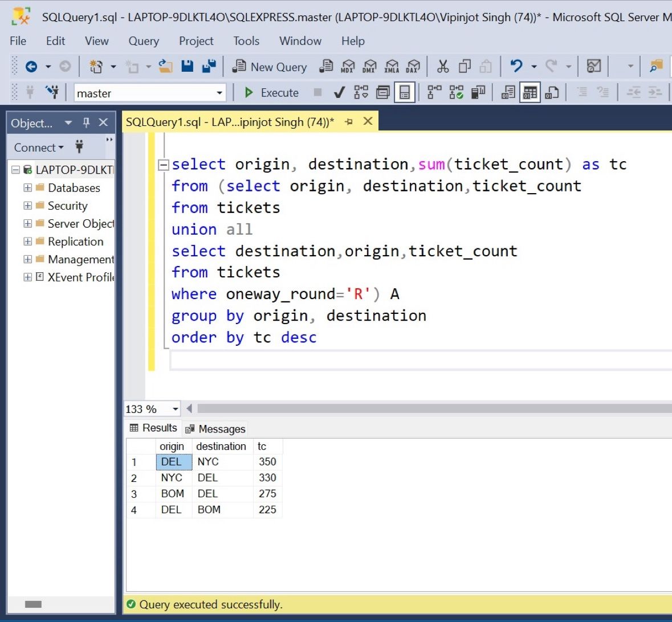Click the Save All icon
Image resolution: width=672 pixels, height=622 pixels.
[x=209, y=67]
